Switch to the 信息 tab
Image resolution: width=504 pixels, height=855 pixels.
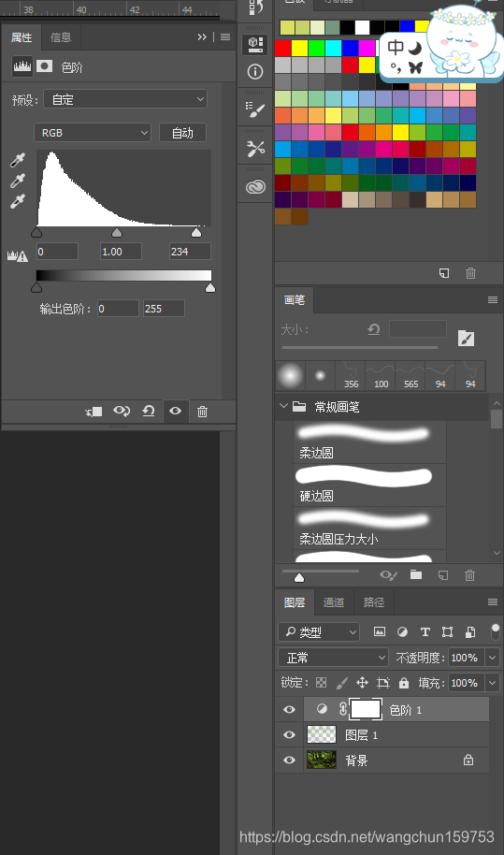pos(61,37)
